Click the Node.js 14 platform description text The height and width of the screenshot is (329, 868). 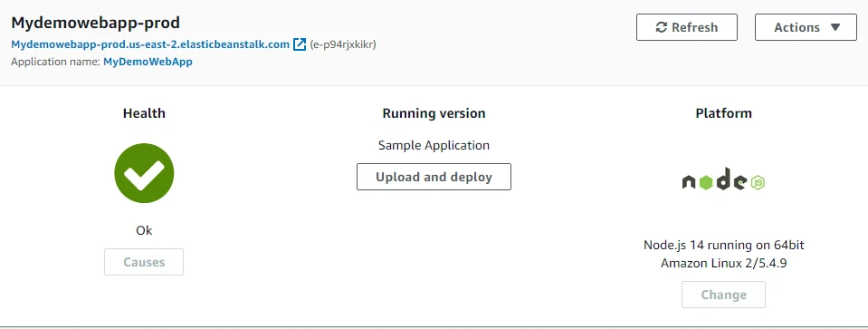(723, 254)
